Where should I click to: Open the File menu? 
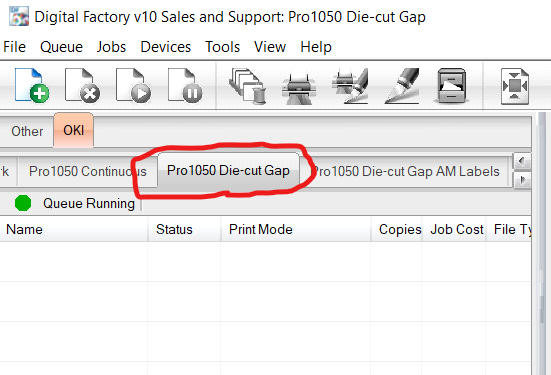(14, 47)
